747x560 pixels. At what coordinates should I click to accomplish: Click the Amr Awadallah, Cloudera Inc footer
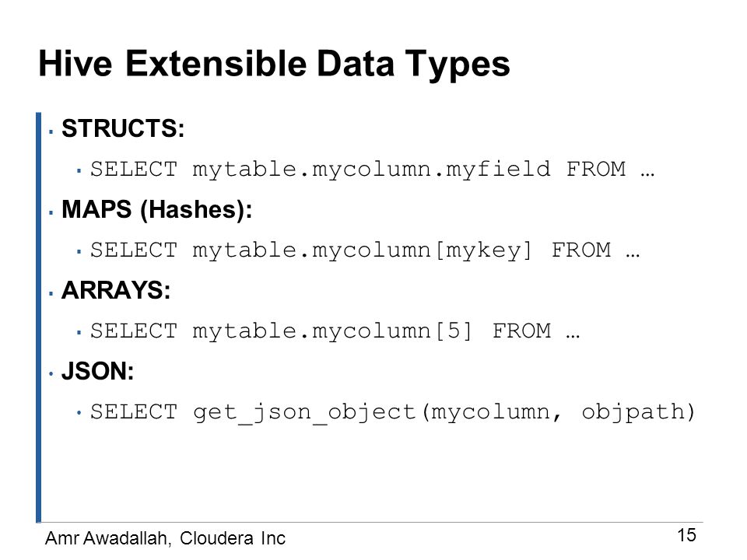coord(165,538)
